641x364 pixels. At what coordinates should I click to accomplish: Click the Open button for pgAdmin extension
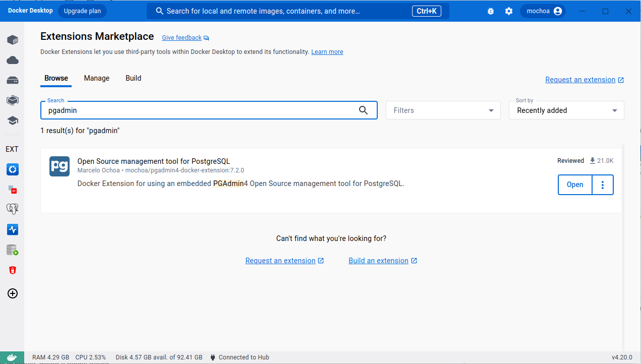coord(574,185)
